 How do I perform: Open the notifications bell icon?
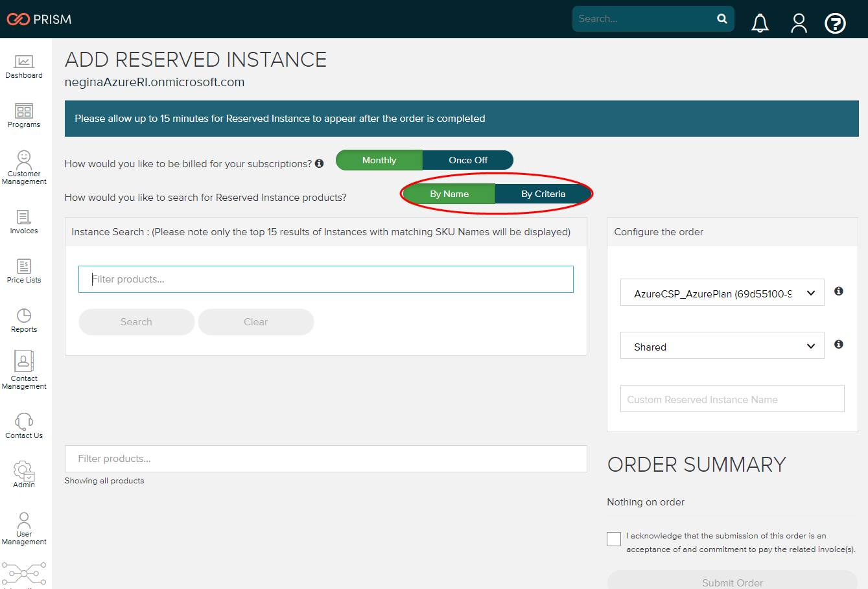[x=760, y=23]
